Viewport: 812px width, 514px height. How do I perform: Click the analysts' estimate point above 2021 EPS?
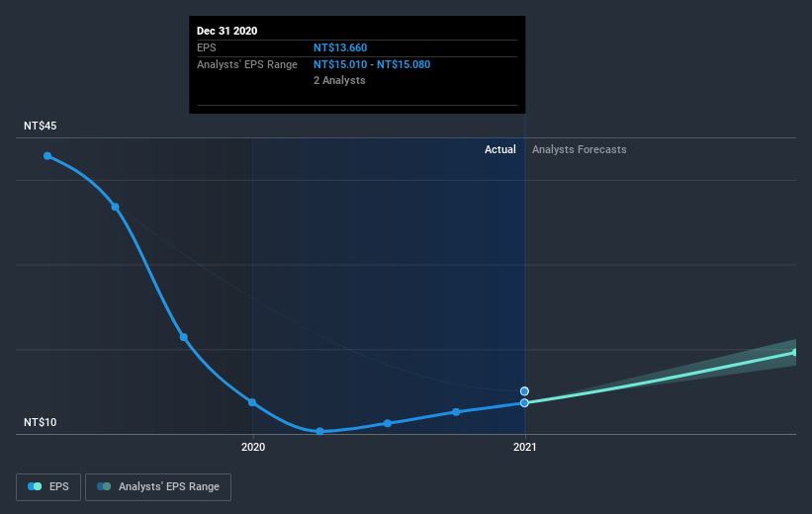tap(524, 391)
